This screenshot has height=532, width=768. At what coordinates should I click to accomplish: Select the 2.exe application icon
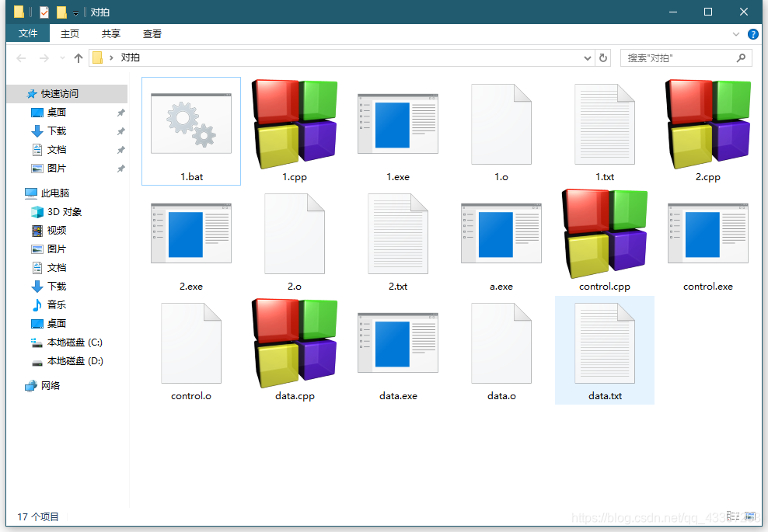tap(191, 234)
